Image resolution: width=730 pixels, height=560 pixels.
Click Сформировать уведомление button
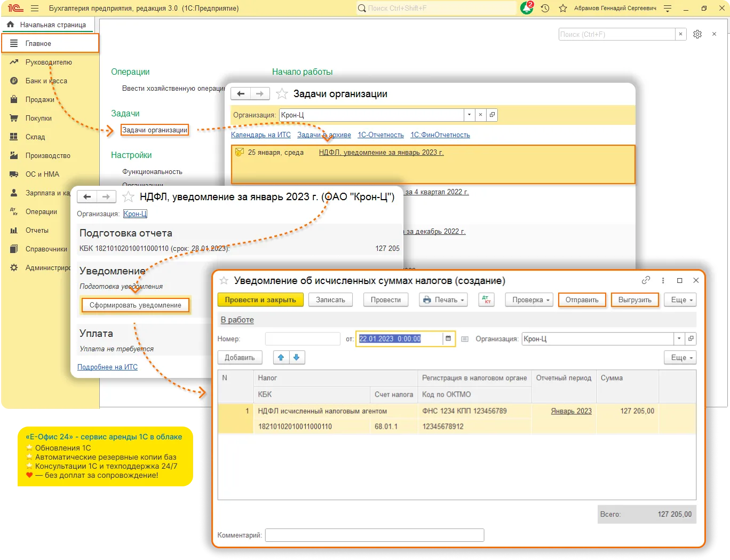[x=136, y=305]
